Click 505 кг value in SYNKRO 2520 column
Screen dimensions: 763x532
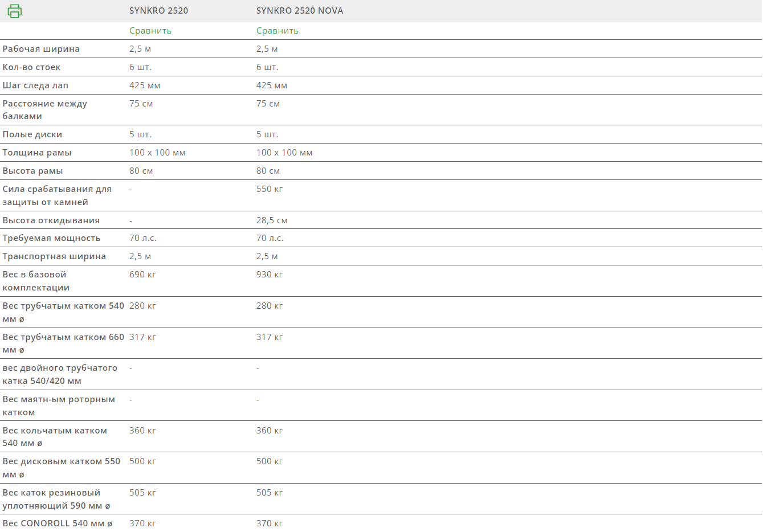pyautogui.click(x=142, y=493)
